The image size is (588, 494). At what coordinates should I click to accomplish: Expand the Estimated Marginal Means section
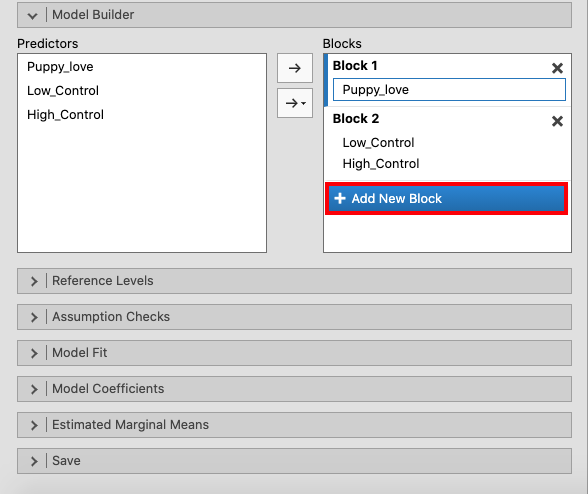click(x=294, y=425)
